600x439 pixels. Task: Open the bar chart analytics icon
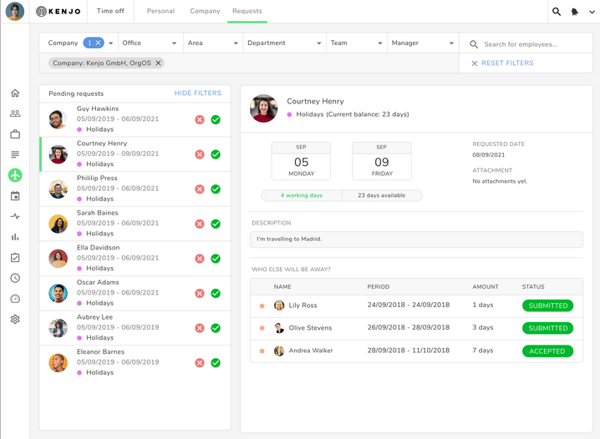[x=15, y=237]
